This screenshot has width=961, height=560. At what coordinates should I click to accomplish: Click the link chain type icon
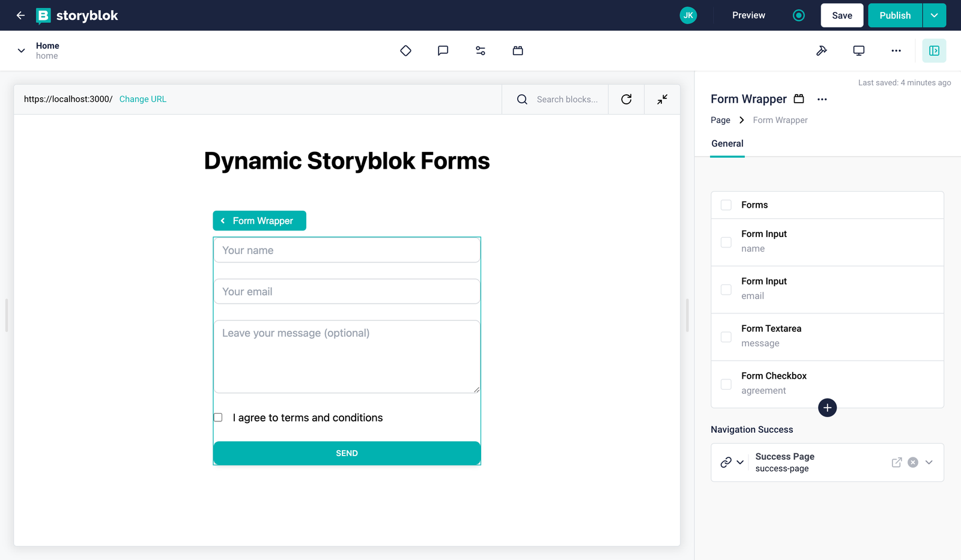tap(726, 462)
